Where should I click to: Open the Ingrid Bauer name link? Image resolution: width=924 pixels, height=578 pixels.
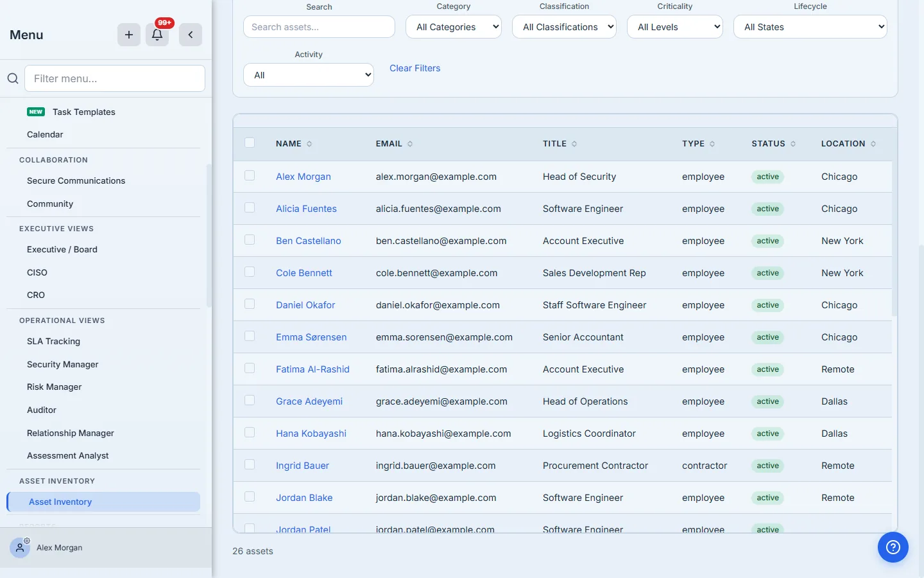[x=302, y=466]
